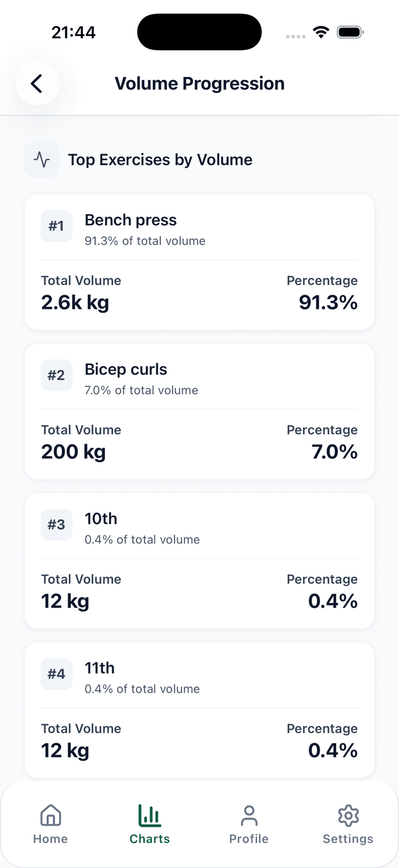Open the Bench press exercise details
399x868 pixels.
(x=130, y=220)
